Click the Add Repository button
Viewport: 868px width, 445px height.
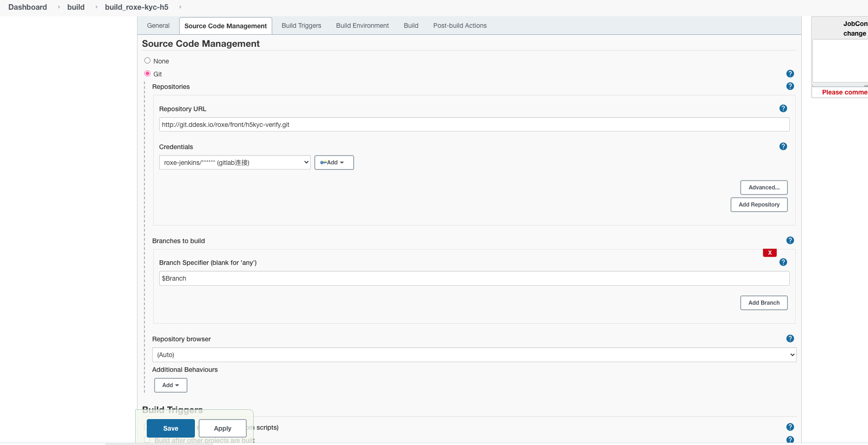tap(759, 205)
